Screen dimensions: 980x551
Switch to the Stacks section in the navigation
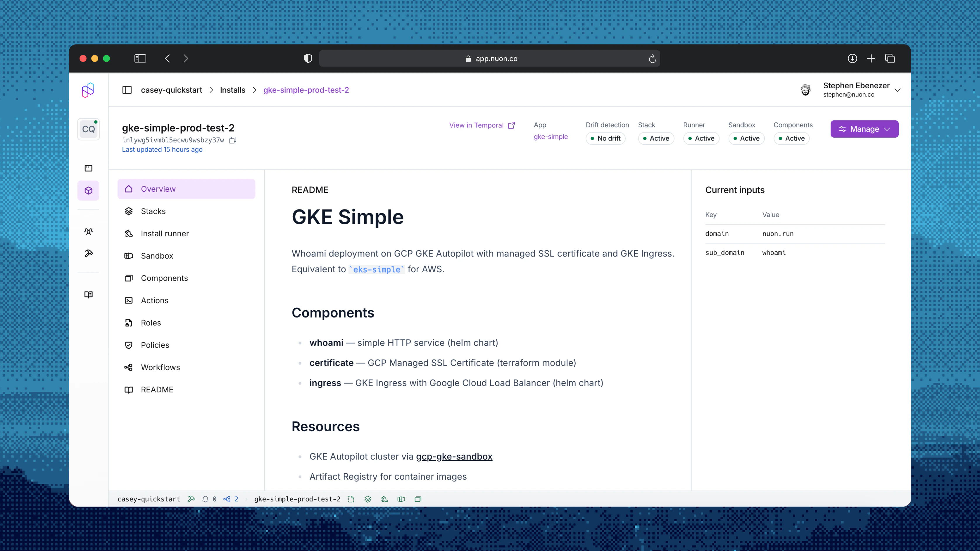click(x=153, y=211)
